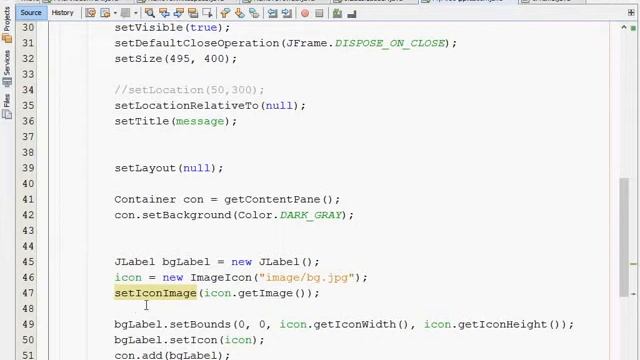Open the Services side panel
640x360 pixels.
pos(7,68)
